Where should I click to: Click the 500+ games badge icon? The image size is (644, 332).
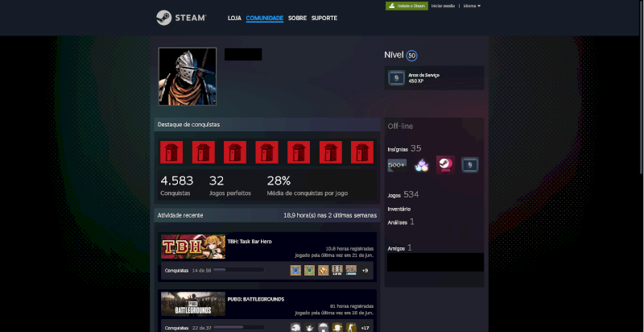pos(397,165)
